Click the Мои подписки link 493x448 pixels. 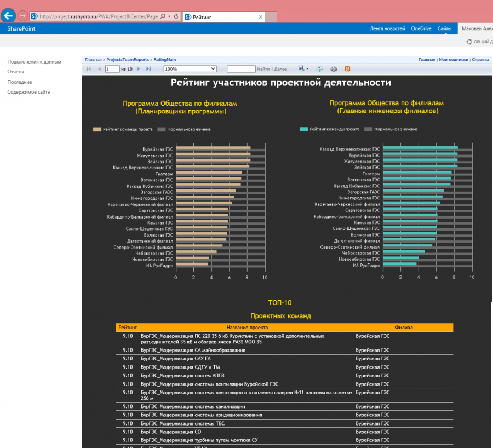click(454, 59)
